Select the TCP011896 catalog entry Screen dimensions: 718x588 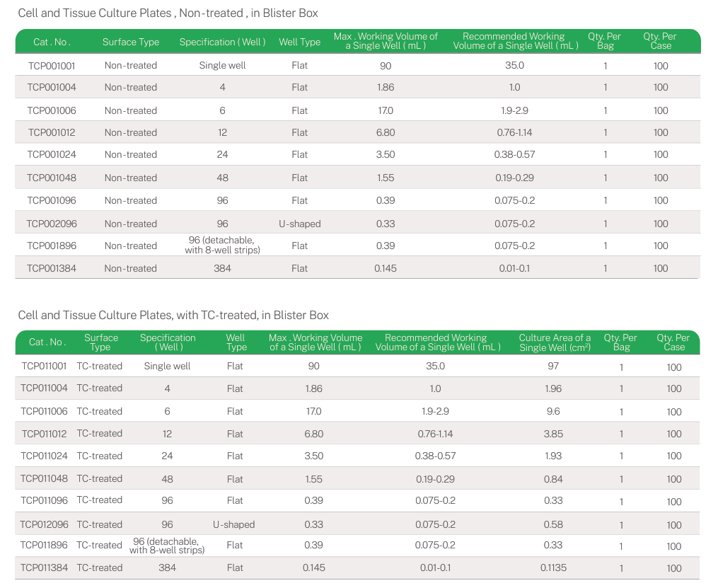pyautogui.click(x=45, y=545)
